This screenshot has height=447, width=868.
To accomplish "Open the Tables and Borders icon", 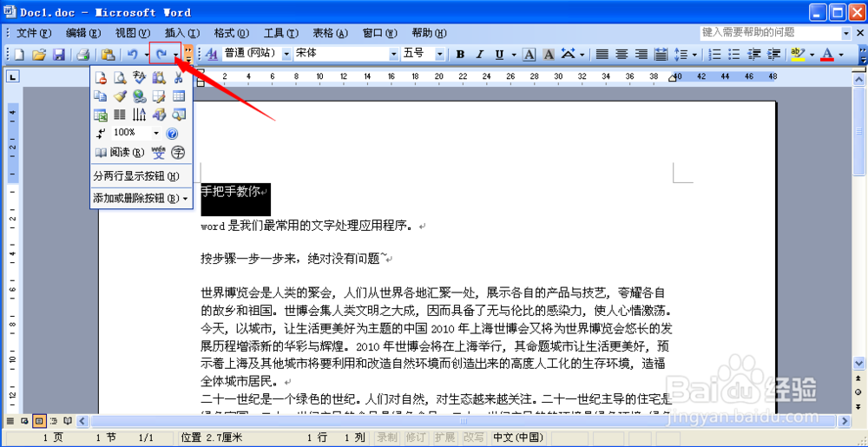I will [159, 97].
